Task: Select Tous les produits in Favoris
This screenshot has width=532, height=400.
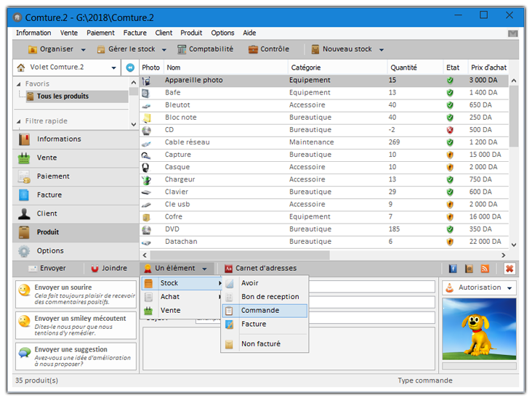Action: click(63, 96)
